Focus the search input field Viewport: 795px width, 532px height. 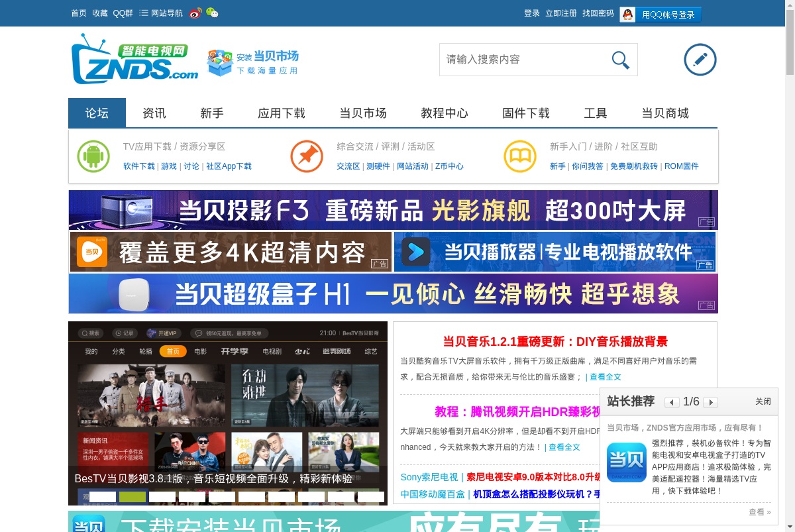523,60
